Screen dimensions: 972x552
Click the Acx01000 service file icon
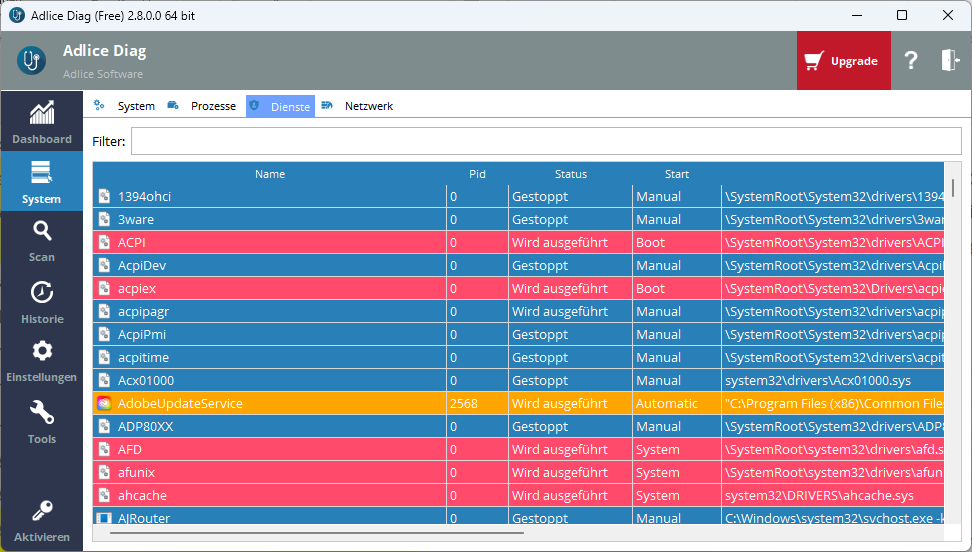click(104, 381)
